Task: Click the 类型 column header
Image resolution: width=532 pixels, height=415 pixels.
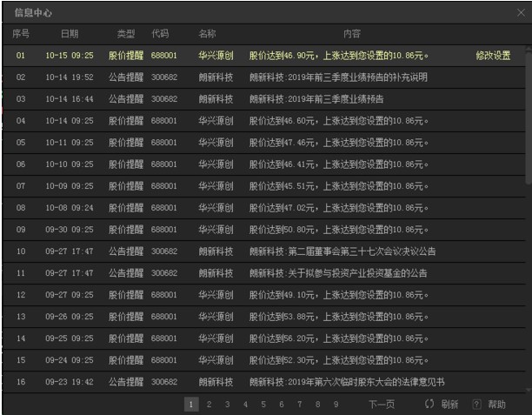Action: (x=126, y=34)
